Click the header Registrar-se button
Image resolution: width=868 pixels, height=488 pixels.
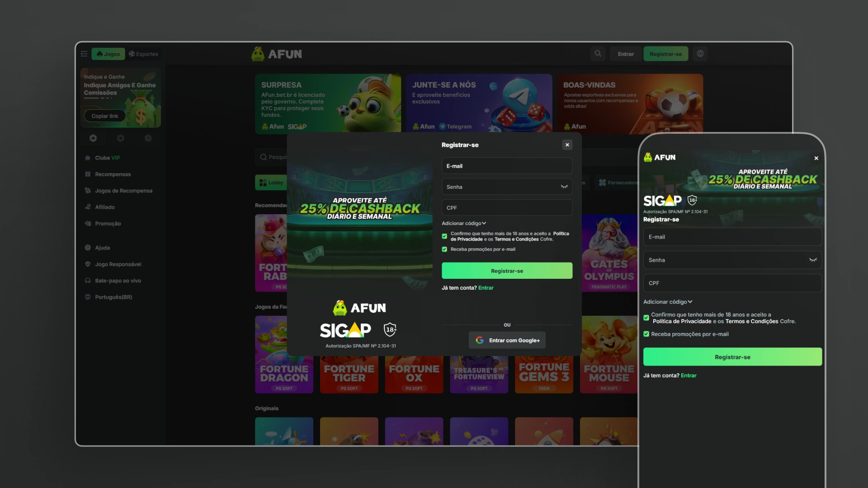pos(665,54)
